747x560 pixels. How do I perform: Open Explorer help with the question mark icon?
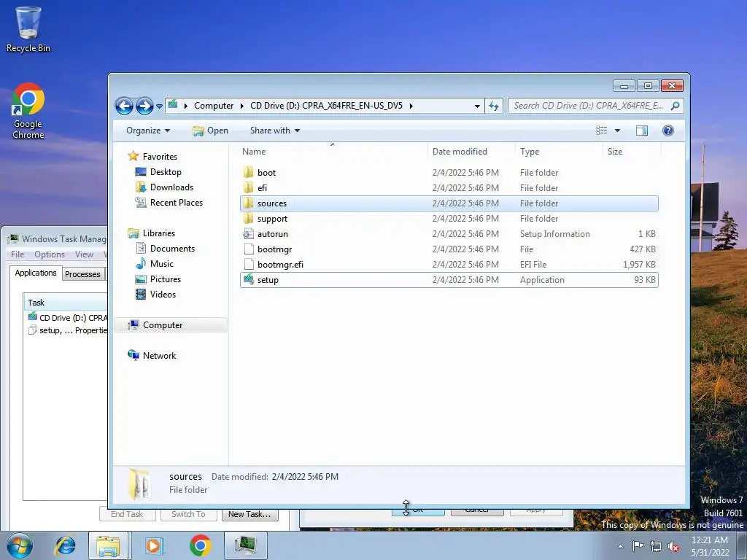coord(668,131)
